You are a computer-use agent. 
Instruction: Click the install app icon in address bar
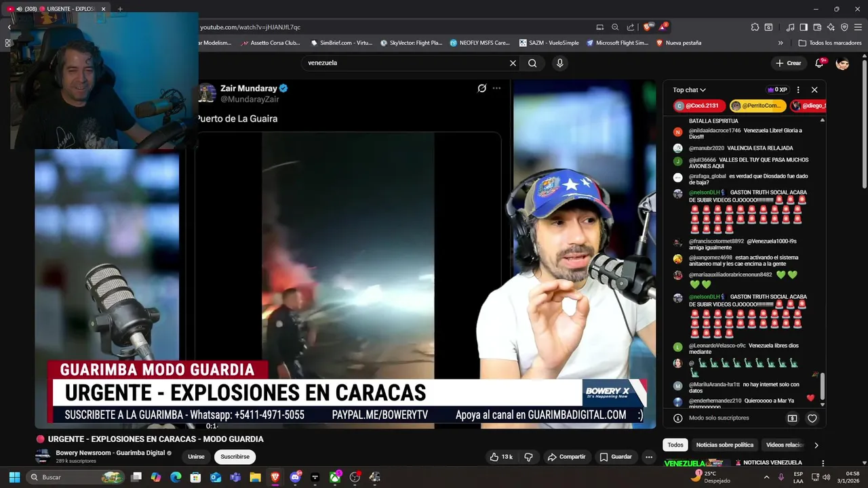599,27
